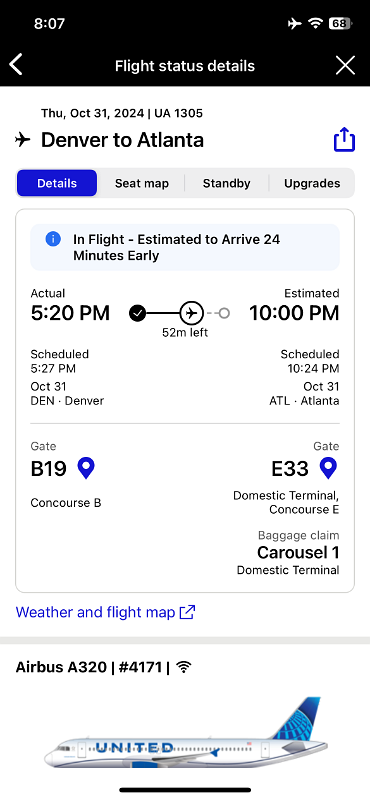
Task: Tap the share icon beside Denver to Atlanta
Action: (x=344, y=139)
